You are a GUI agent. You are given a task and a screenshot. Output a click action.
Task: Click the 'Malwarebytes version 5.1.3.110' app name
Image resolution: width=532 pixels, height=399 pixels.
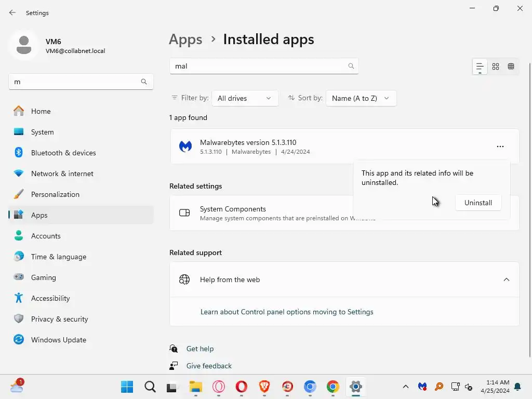click(248, 142)
